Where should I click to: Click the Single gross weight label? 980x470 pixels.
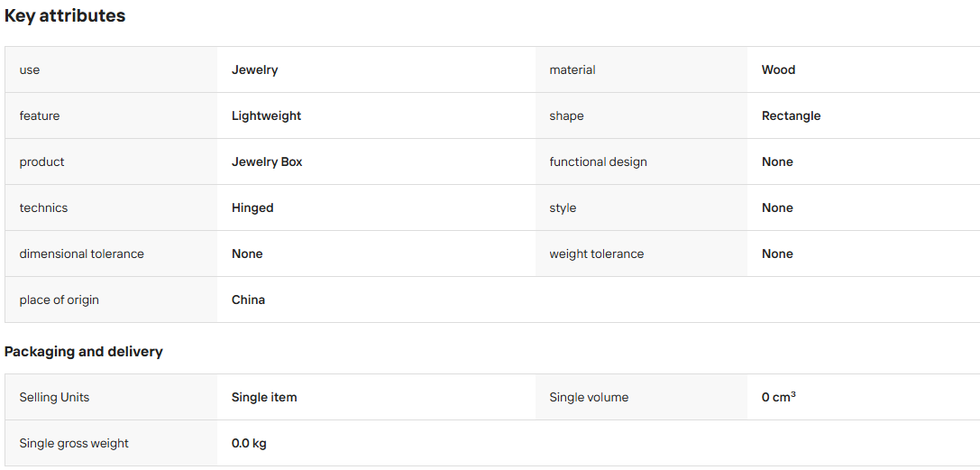coord(74,444)
